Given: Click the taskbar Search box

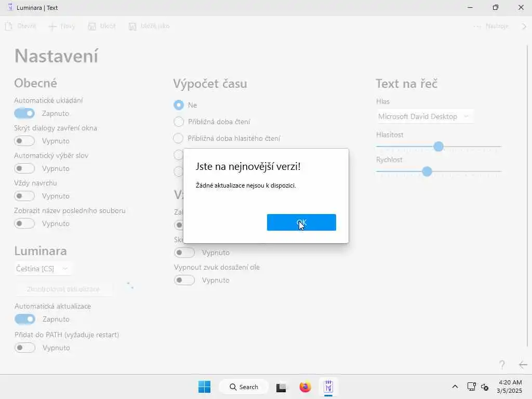Looking at the screenshot, I should (244, 387).
